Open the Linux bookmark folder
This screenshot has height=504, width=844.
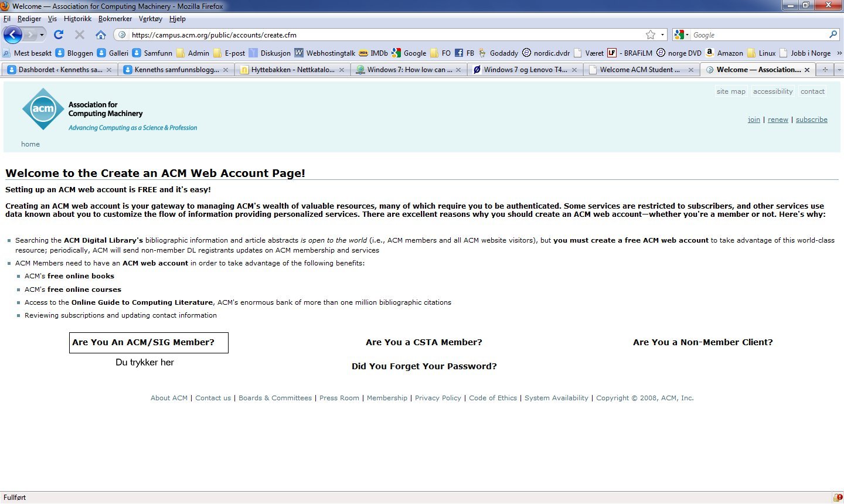[x=761, y=53]
